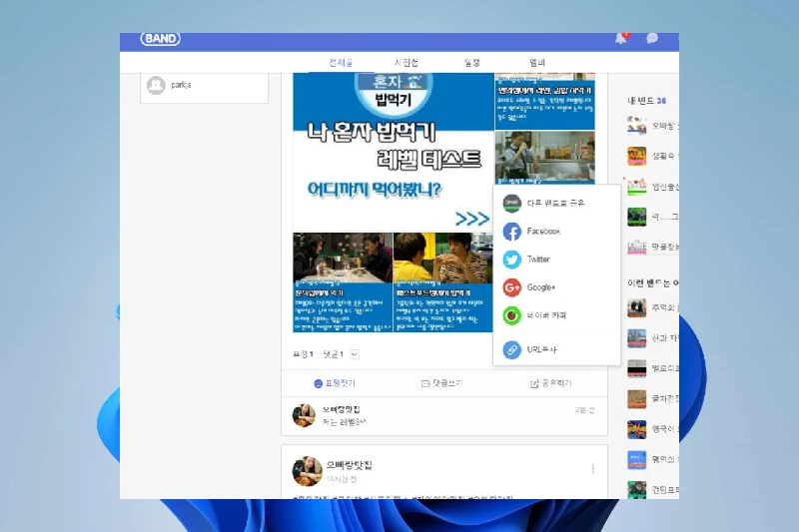
Task: Open the 멤버 tab
Action: click(x=537, y=63)
